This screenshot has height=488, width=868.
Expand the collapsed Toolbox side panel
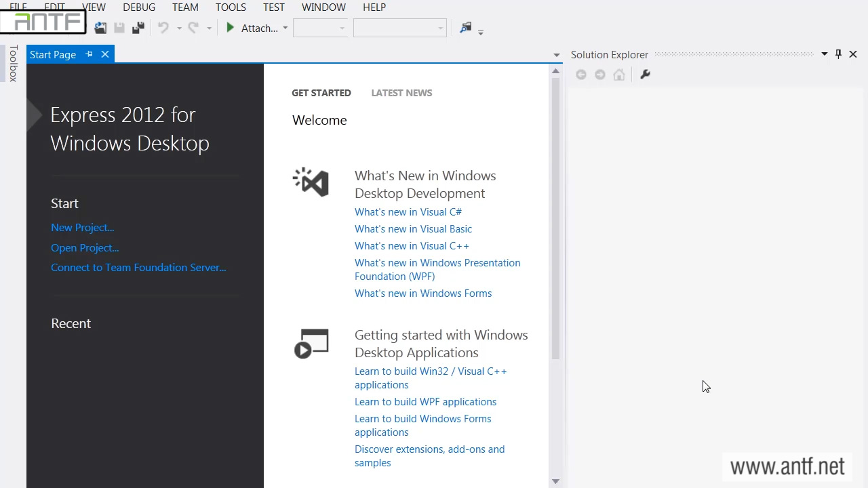pyautogui.click(x=13, y=64)
